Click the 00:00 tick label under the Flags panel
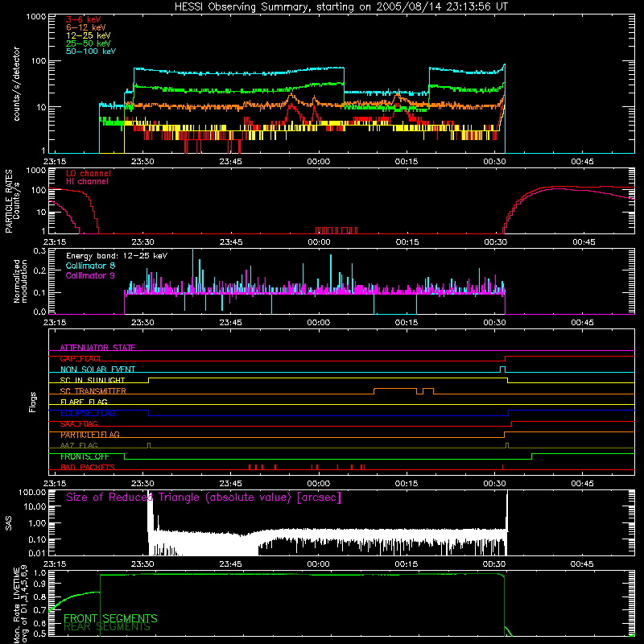Viewport: 644px width, 644px height. click(x=318, y=484)
